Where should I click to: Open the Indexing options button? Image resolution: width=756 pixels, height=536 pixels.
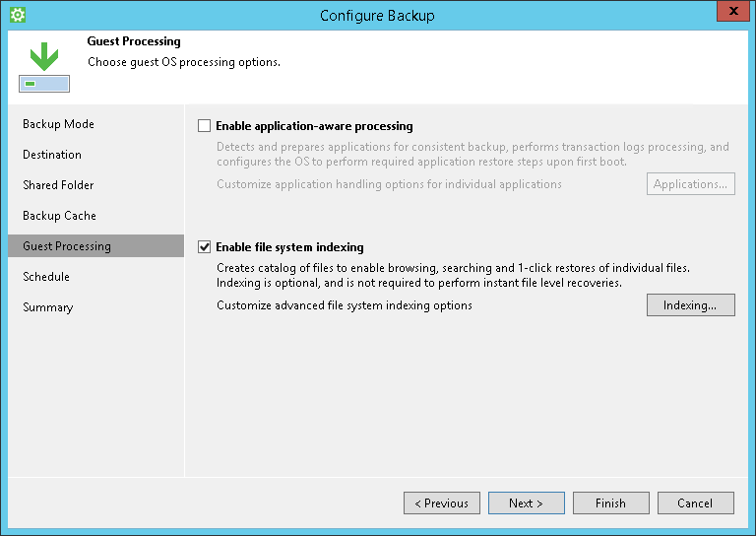[690, 305]
